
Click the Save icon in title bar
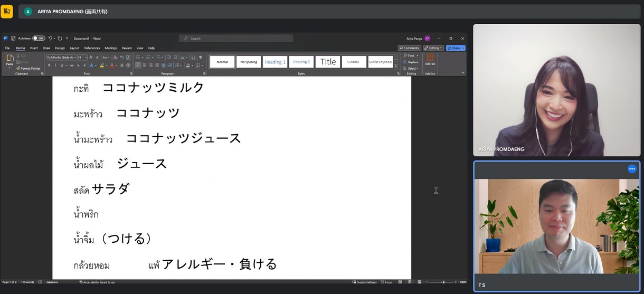(13, 39)
